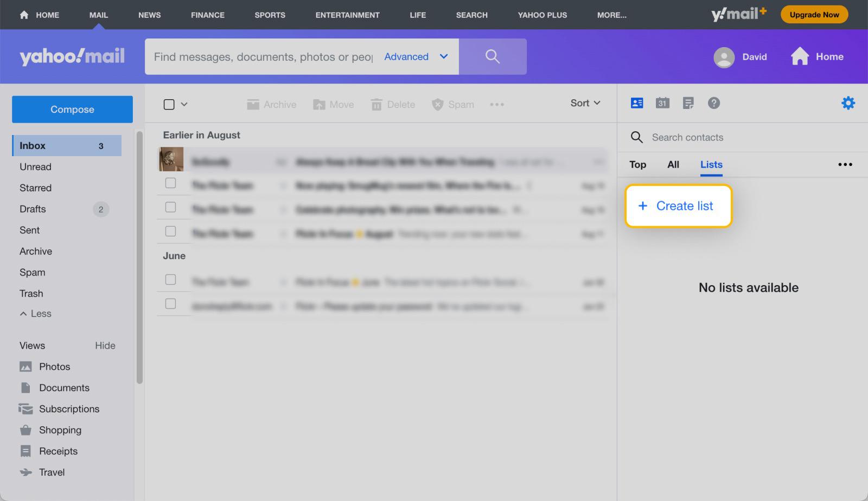Collapse the folder list using Less
868x501 pixels.
(x=35, y=313)
